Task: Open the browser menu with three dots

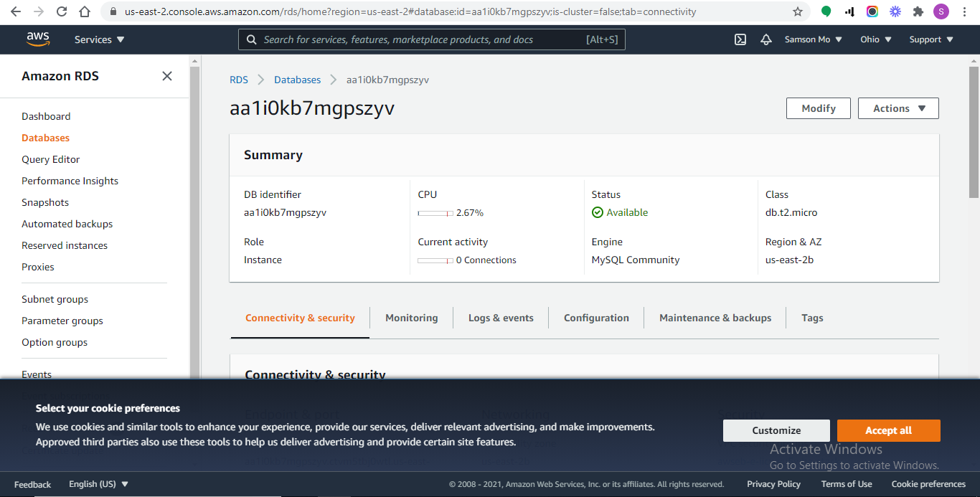Action: click(964, 11)
